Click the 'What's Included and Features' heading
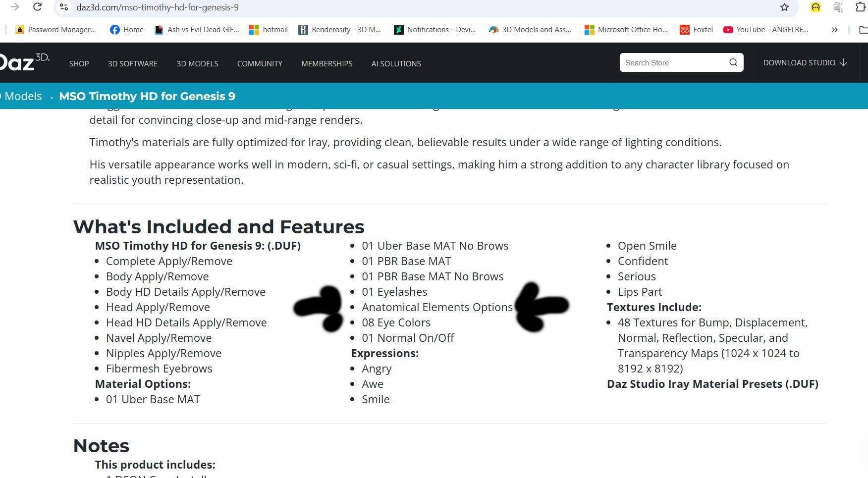 point(218,226)
